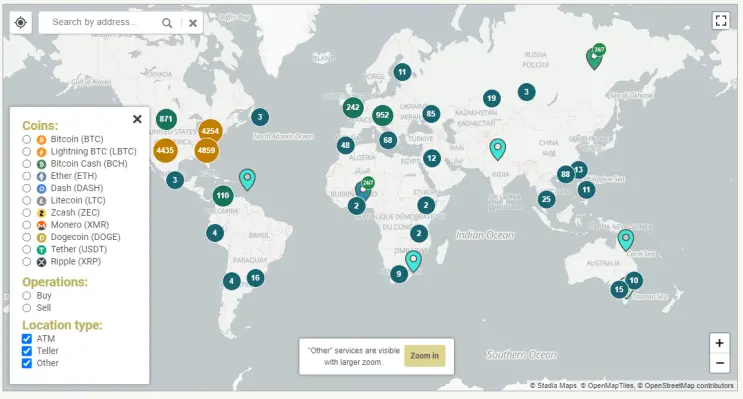Click the search magnifier icon
Screen dimensions: 743x399
point(167,23)
